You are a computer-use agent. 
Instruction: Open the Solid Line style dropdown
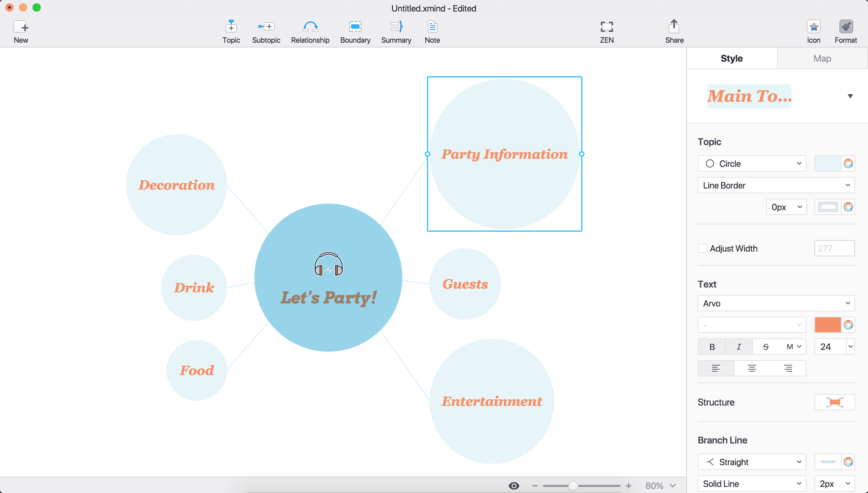752,484
